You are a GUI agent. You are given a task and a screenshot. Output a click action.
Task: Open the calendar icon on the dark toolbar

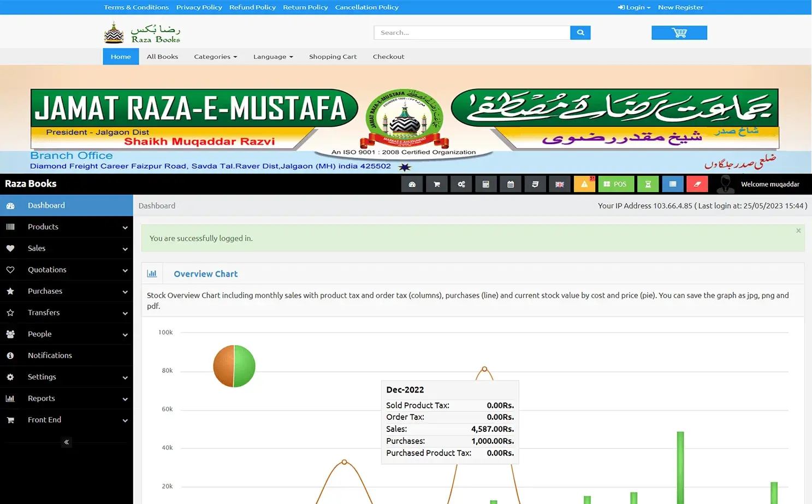click(511, 184)
